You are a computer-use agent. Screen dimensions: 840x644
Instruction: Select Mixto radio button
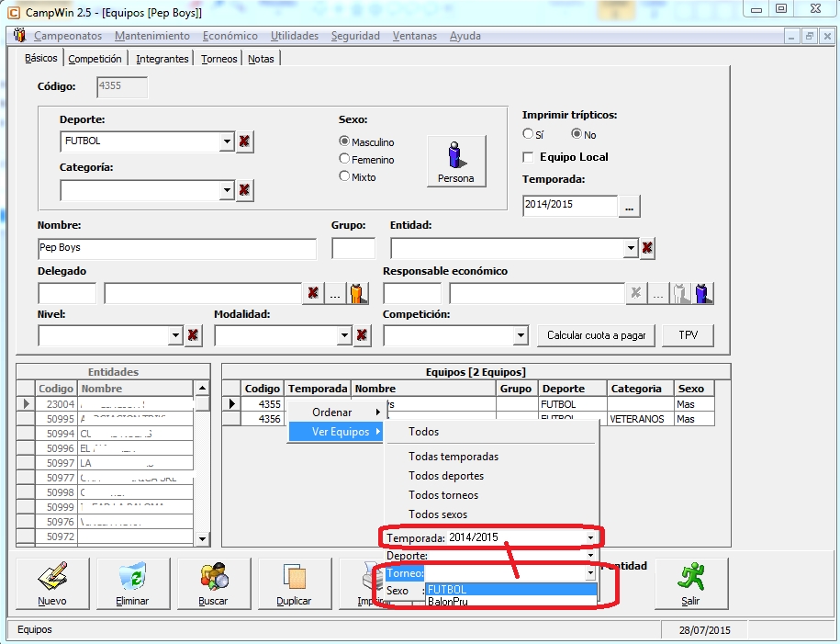[x=344, y=175]
